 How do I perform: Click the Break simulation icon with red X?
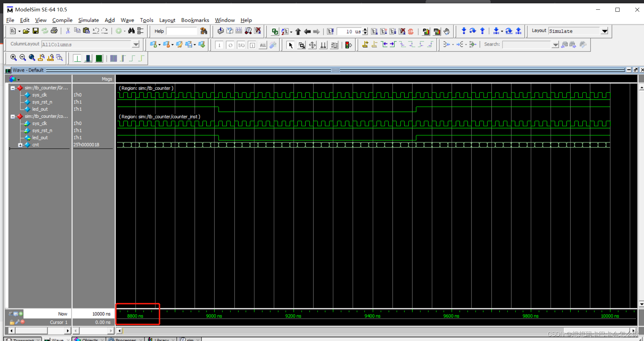(x=402, y=31)
